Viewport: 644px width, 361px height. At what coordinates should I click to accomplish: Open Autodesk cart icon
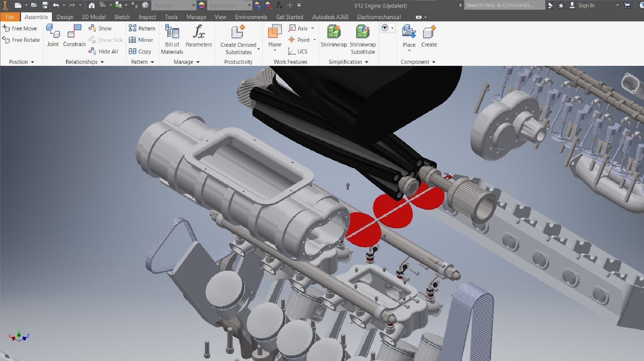[x=627, y=5]
